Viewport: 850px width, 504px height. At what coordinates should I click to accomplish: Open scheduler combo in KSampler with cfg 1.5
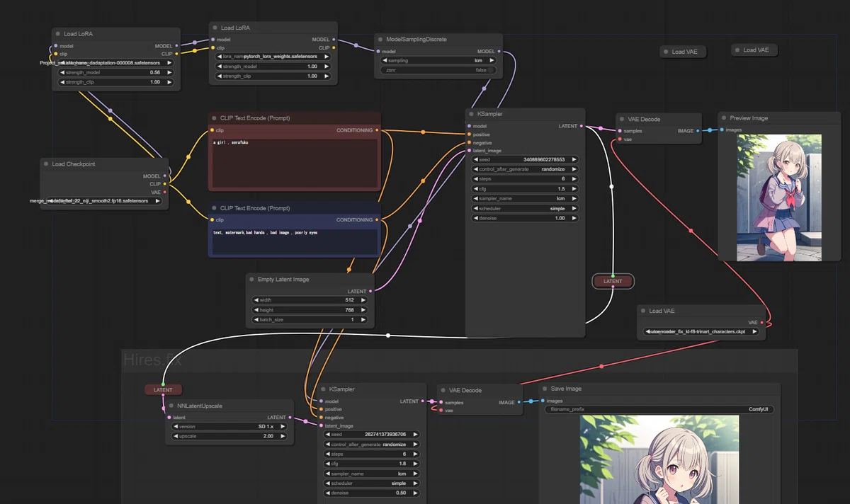[525, 209]
